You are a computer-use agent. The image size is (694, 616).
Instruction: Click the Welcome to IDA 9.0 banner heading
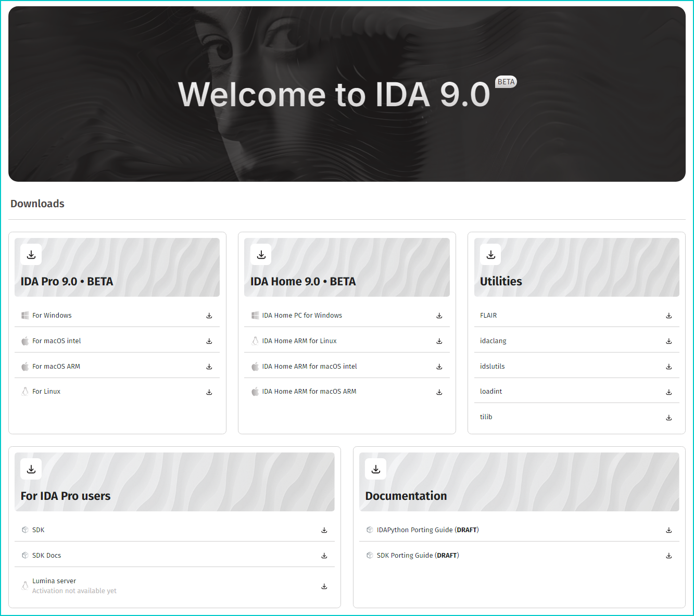(x=334, y=95)
